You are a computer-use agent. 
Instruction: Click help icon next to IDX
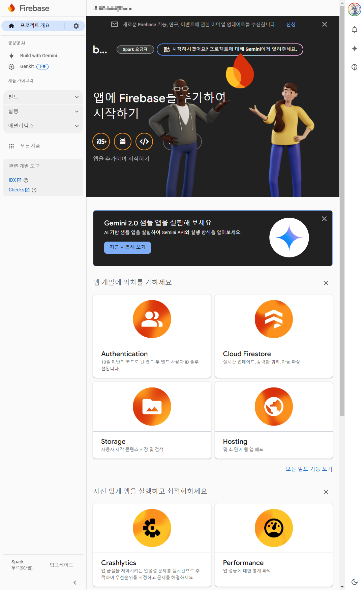(x=26, y=180)
